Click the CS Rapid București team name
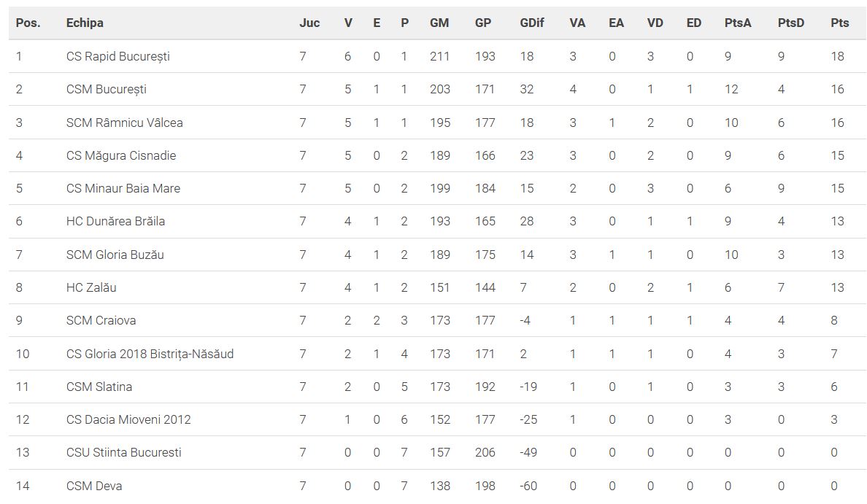The image size is (867, 504). (117, 56)
